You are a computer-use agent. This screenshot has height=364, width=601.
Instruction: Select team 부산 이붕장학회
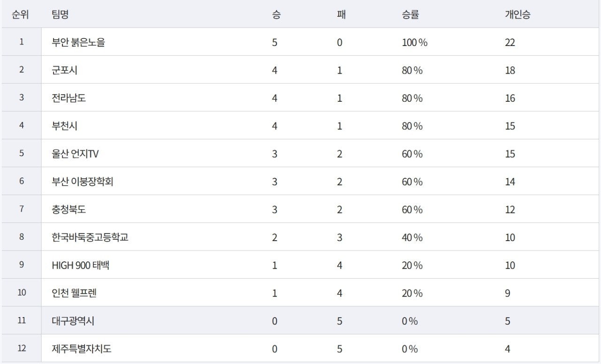(83, 182)
